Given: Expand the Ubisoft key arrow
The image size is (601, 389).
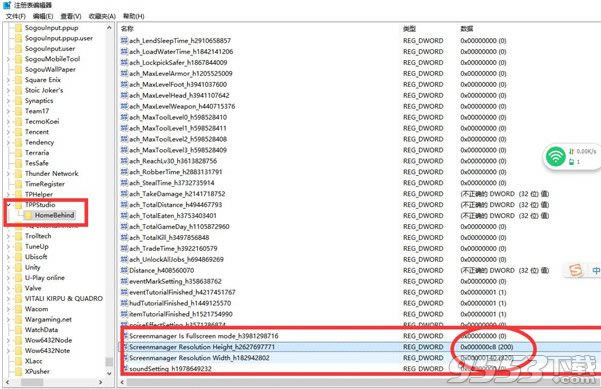Looking at the screenshot, I should coord(8,257).
